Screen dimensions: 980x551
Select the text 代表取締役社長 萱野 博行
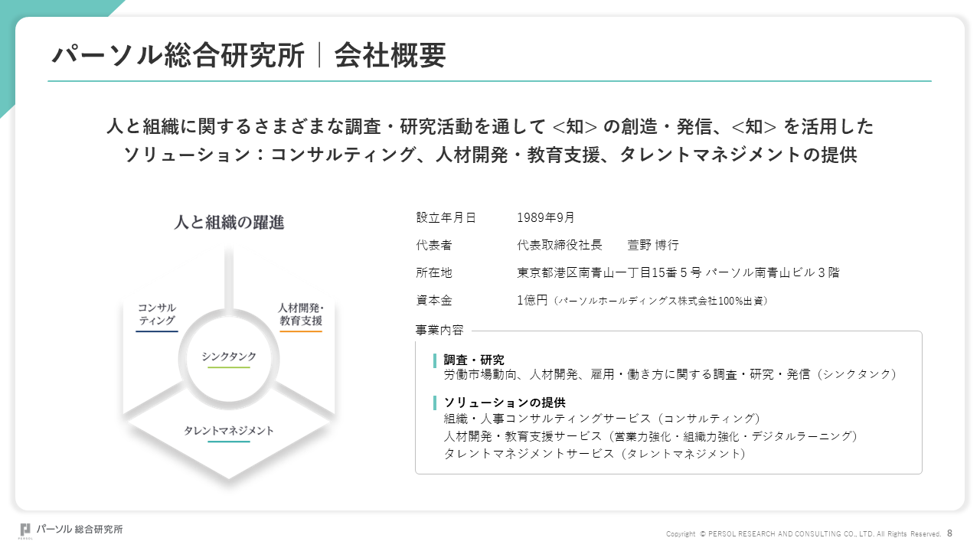(598, 246)
